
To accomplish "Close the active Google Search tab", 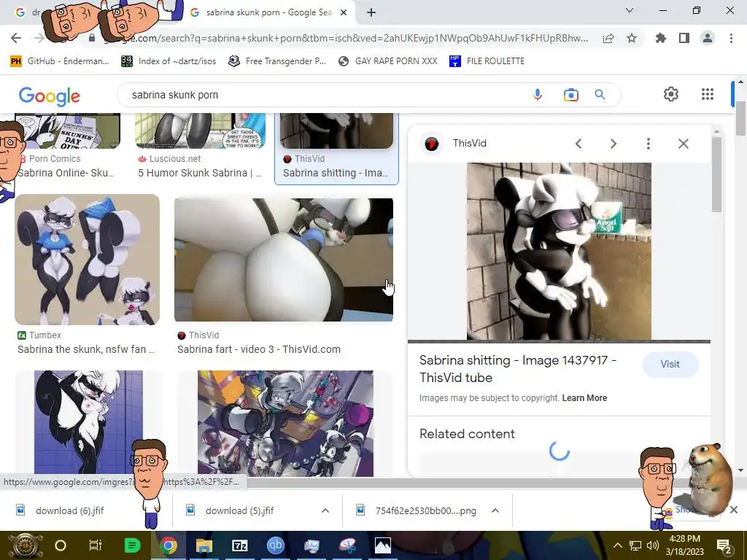I will click(x=344, y=12).
